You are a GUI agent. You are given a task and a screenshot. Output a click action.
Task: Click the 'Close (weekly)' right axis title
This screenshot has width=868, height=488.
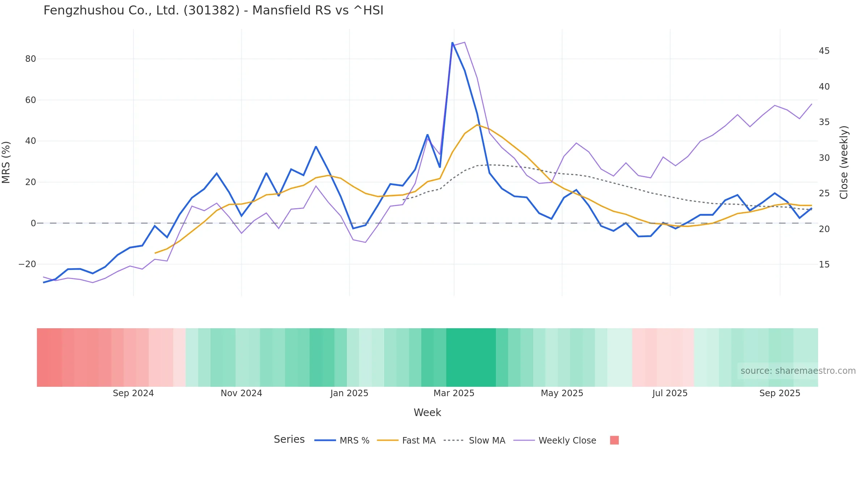tap(844, 162)
